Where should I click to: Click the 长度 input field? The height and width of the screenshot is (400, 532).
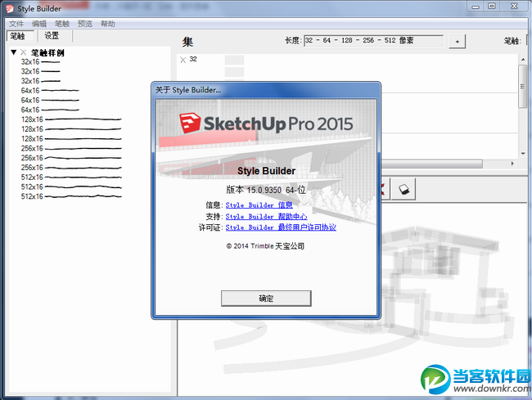373,41
